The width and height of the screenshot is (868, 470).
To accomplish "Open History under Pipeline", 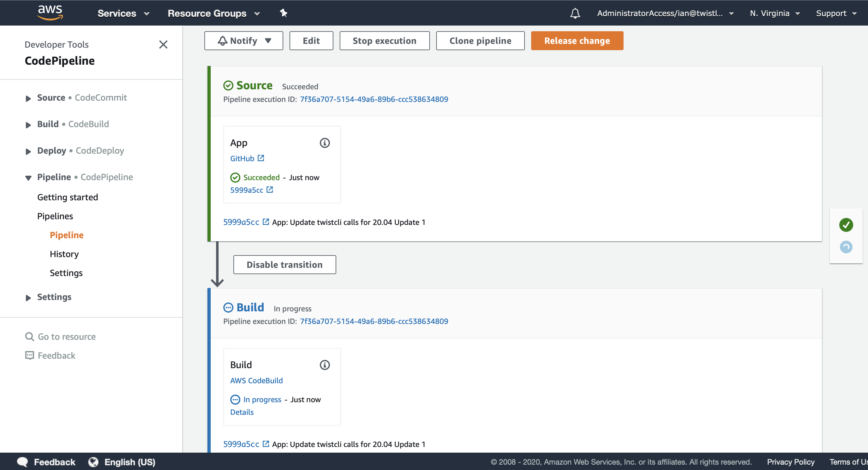I will point(64,254).
